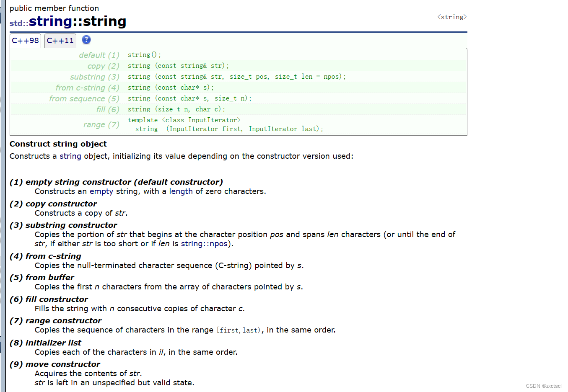Click the 'Construct string object' heading
568x392 pixels.
point(58,144)
